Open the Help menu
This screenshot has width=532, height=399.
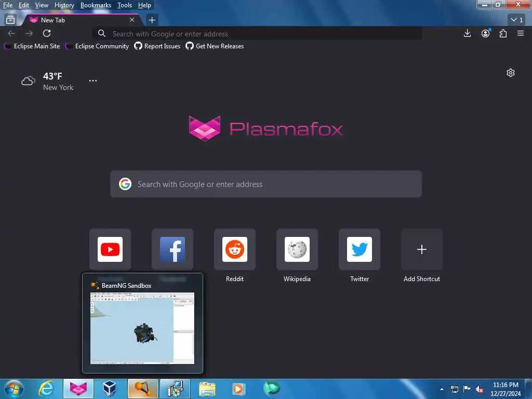pos(144,5)
